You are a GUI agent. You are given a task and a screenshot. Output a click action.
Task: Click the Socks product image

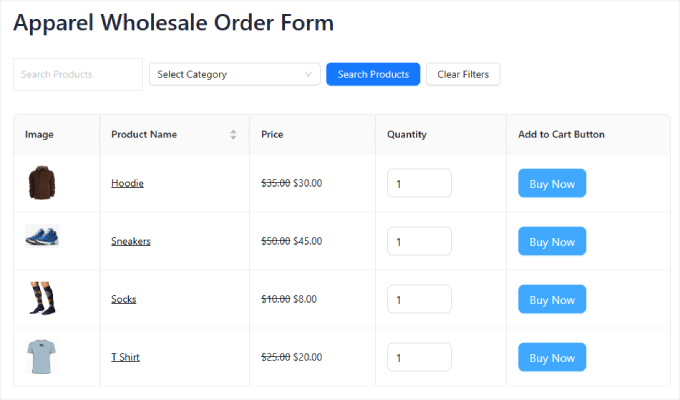coord(42,298)
